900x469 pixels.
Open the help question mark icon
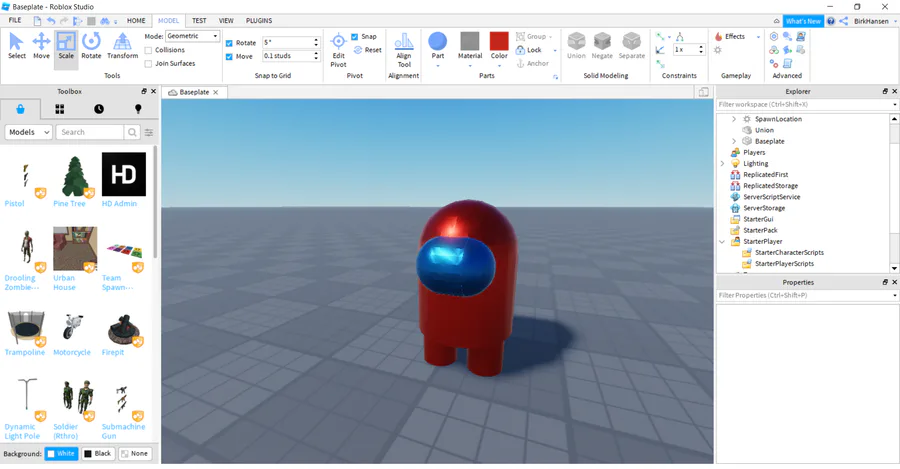click(x=831, y=21)
